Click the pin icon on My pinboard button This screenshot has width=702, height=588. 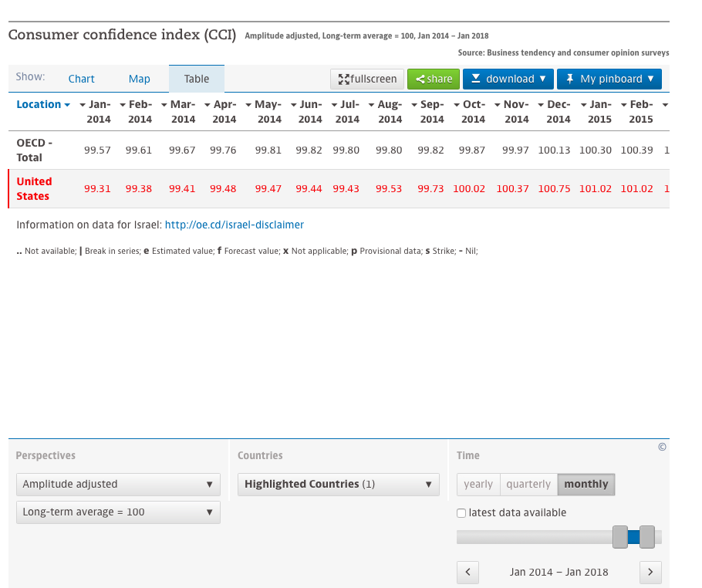coord(569,79)
